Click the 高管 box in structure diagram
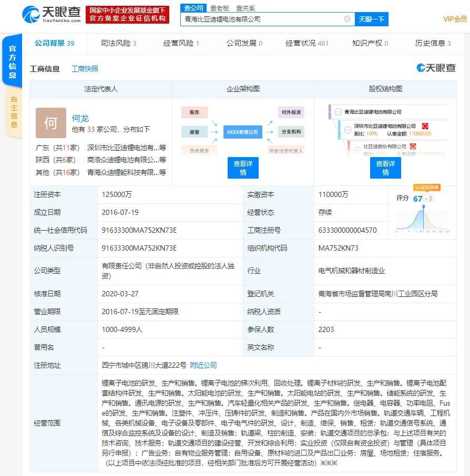The image size is (470, 476). coord(195,132)
